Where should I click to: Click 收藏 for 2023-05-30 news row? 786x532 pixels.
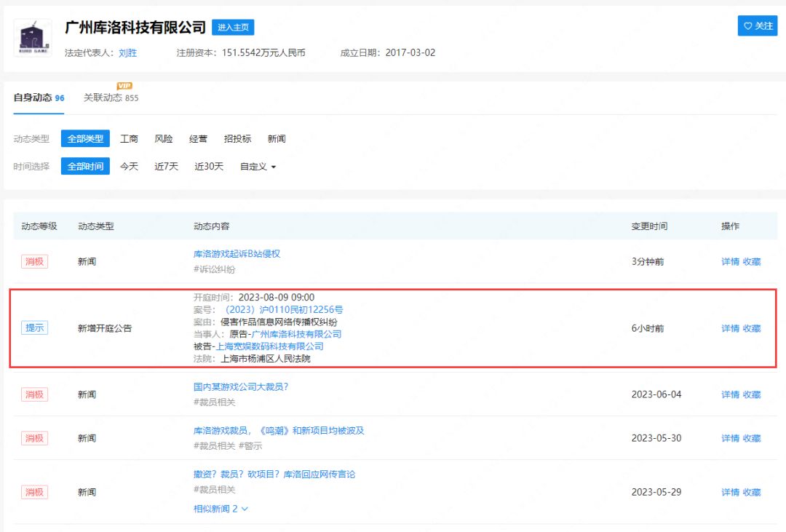click(x=751, y=437)
